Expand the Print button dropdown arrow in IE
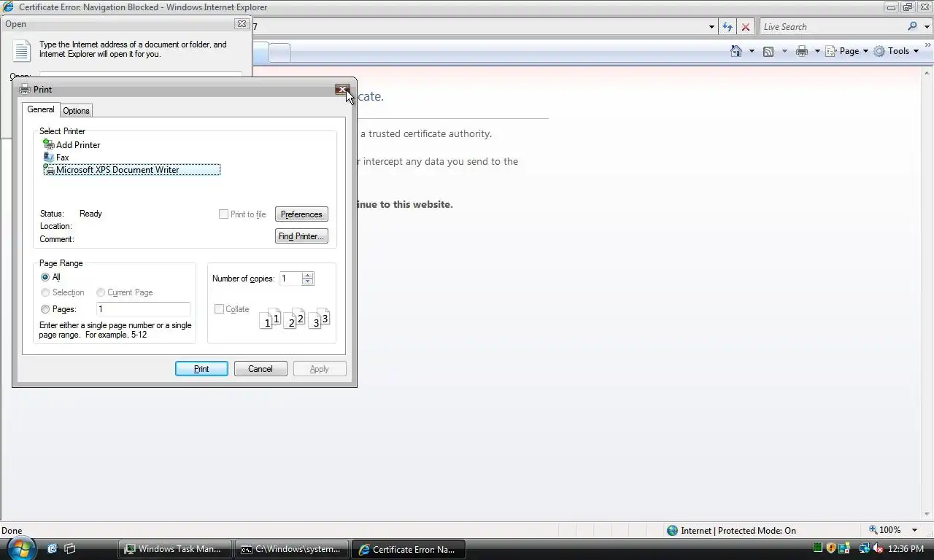 point(817,51)
